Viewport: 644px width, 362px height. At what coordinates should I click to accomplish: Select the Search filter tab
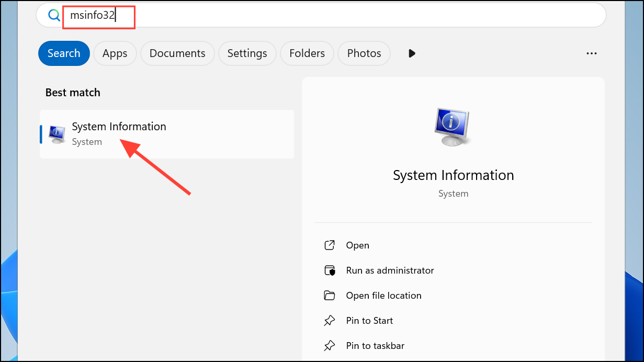click(64, 53)
